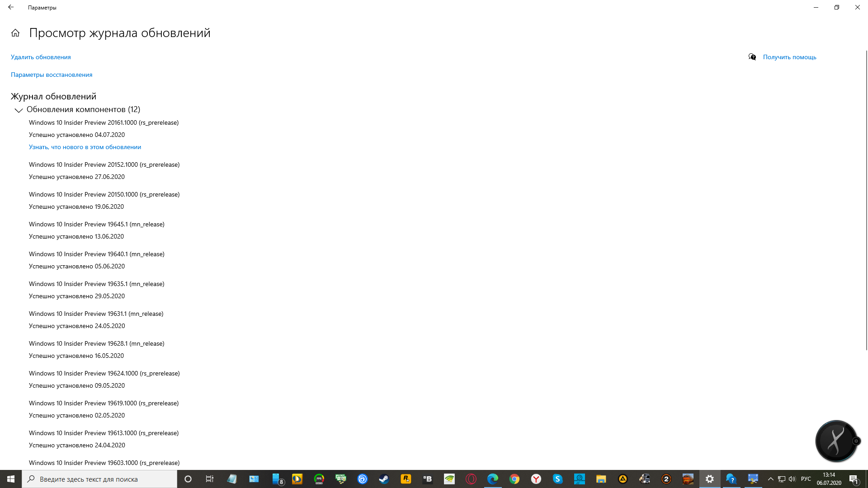The image size is (868, 488).
Task: Open Action Center notifications icon
Action: [x=854, y=479]
